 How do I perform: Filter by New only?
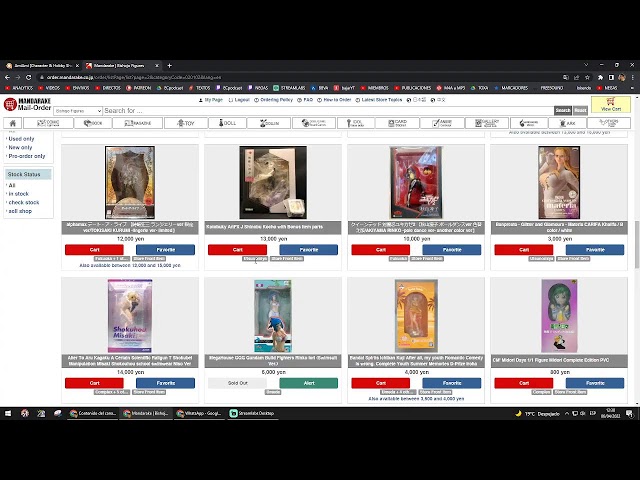[x=20, y=147]
